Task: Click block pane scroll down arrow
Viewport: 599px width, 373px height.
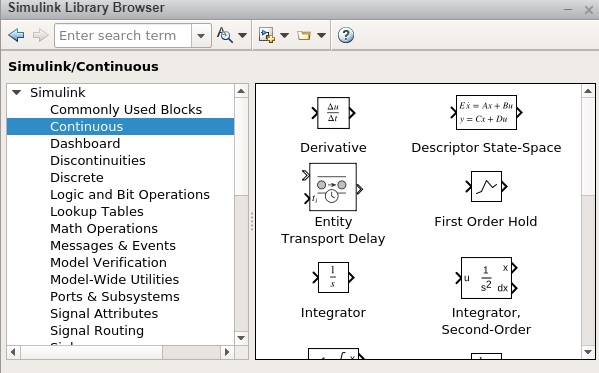Action: [588, 352]
